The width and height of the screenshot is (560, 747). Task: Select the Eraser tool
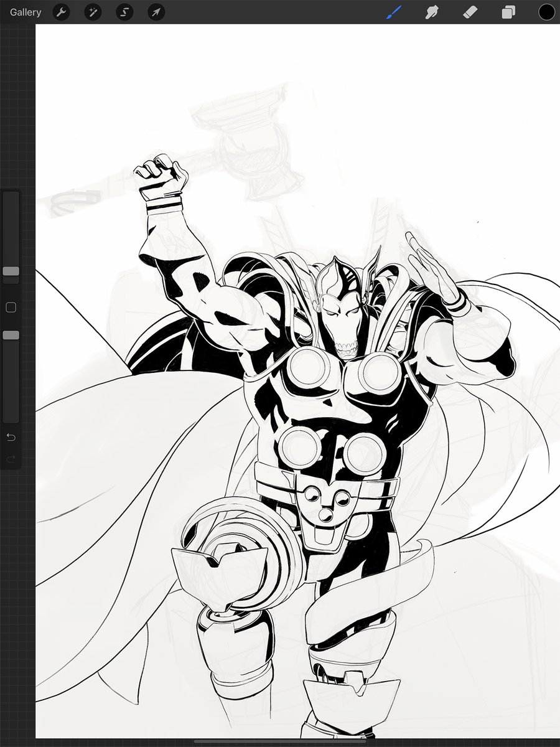click(470, 12)
